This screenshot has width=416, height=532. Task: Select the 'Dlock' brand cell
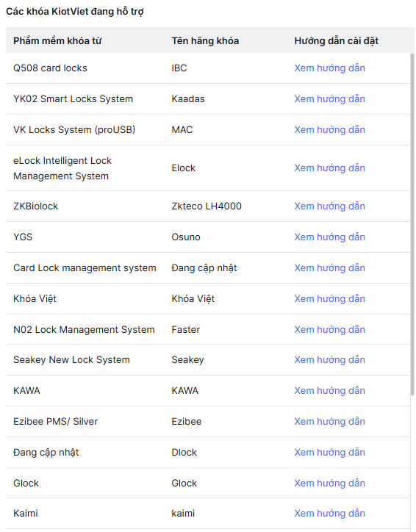pyautogui.click(x=184, y=453)
